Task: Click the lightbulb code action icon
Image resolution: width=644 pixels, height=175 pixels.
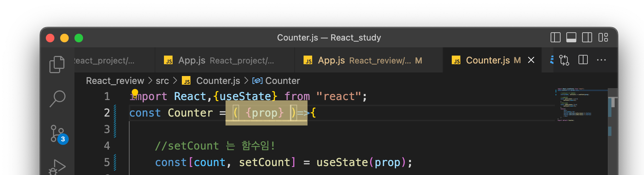Action: (x=135, y=93)
